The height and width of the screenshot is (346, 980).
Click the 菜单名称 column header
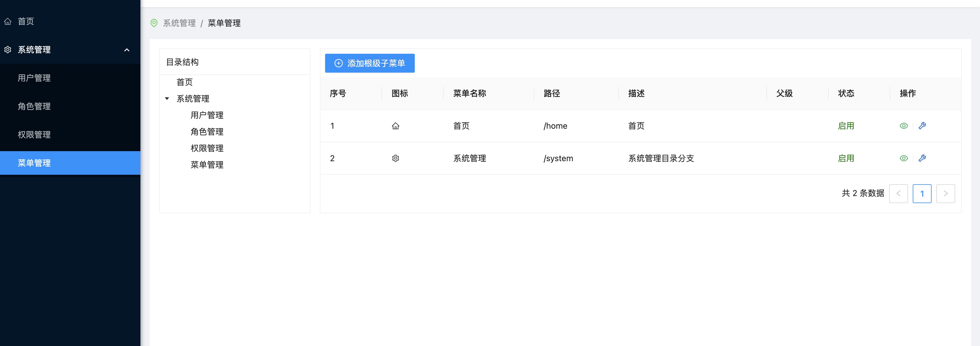[470, 93]
